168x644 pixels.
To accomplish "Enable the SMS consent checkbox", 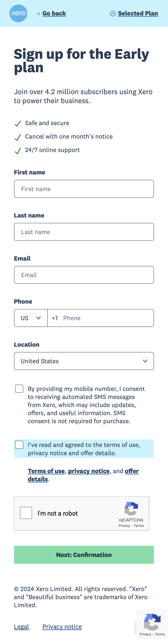I will 19,389.
